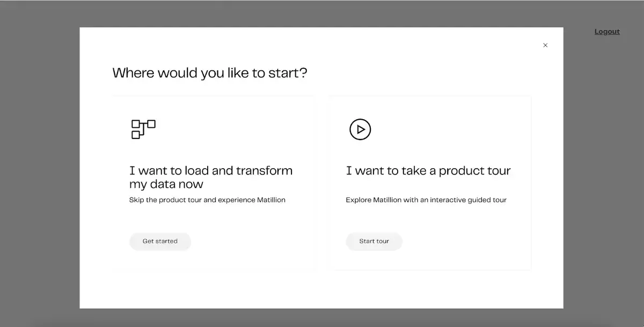The image size is (644, 327).
Task: Click the circled play icon
Action: point(360,129)
